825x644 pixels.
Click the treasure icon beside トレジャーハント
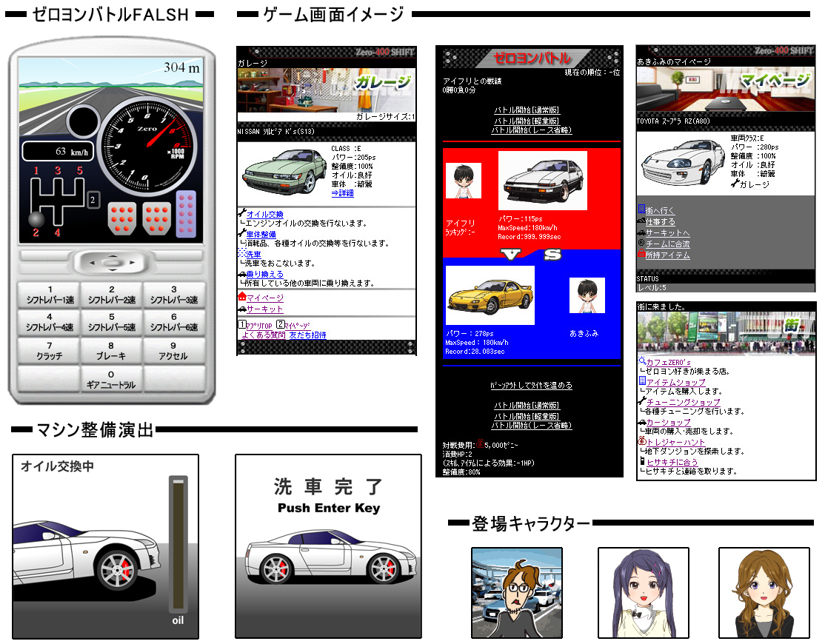(x=641, y=442)
